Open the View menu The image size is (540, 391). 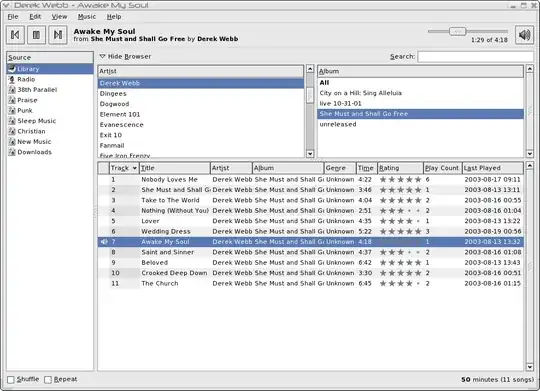click(59, 17)
